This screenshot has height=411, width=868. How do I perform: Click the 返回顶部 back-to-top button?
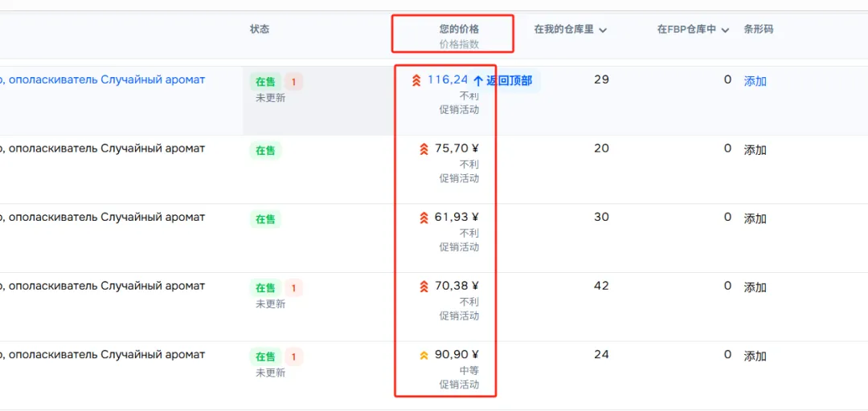(503, 81)
